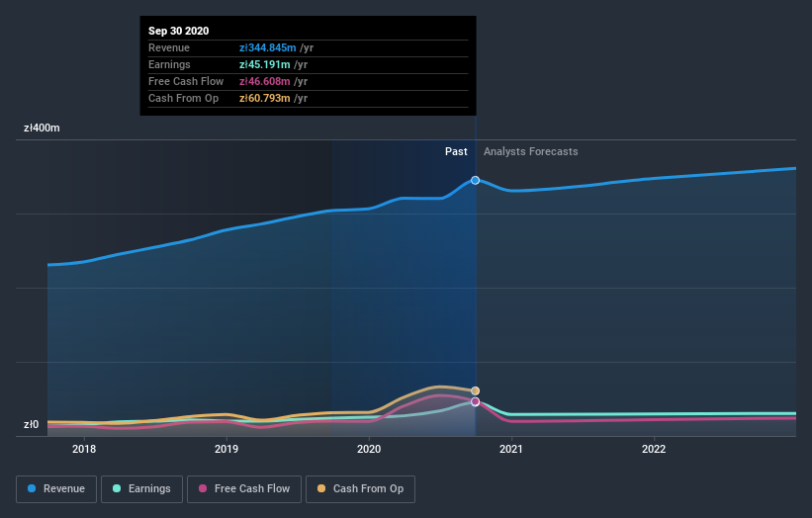Click the 2022 x-axis label
The width and height of the screenshot is (812, 518).
654,449
